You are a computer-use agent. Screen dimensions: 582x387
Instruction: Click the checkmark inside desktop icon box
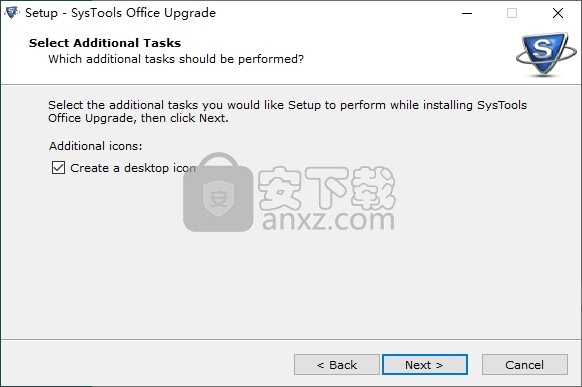(58, 168)
